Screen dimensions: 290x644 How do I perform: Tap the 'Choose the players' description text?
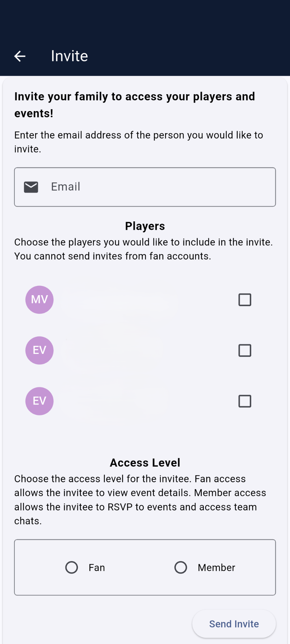143,249
